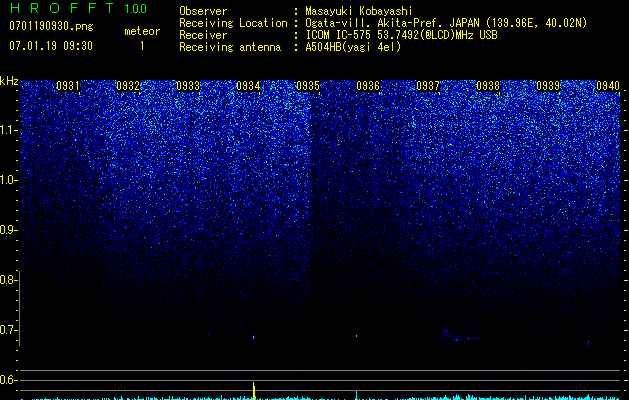Image resolution: width=629 pixels, height=400 pixels.
Task: Click the faint echo trail between 0937 and 0938
Action: 465,336
